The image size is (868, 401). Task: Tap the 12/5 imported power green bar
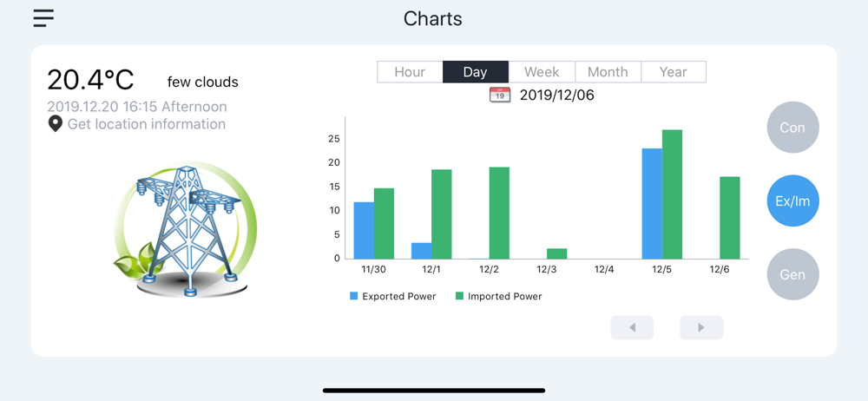click(x=672, y=194)
